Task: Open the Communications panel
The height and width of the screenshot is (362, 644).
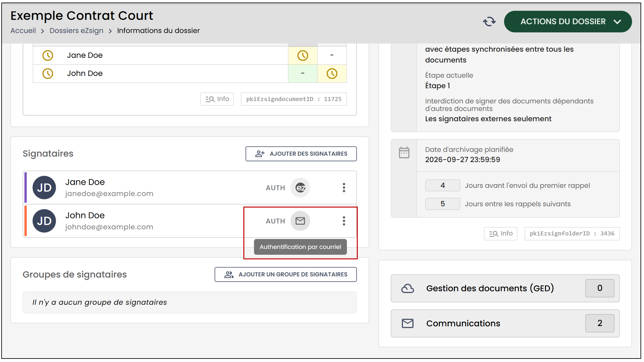Action: (x=505, y=323)
